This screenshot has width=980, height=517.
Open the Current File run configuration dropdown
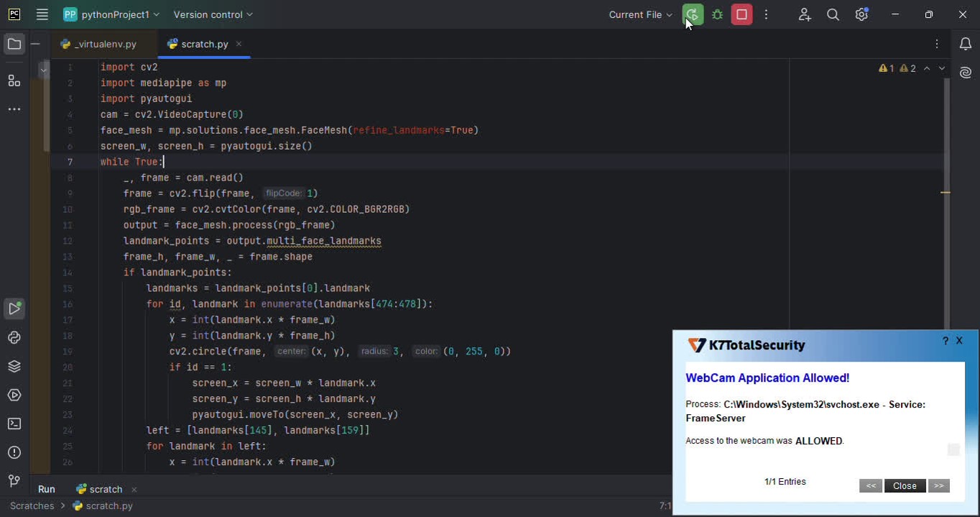[x=640, y=14]
